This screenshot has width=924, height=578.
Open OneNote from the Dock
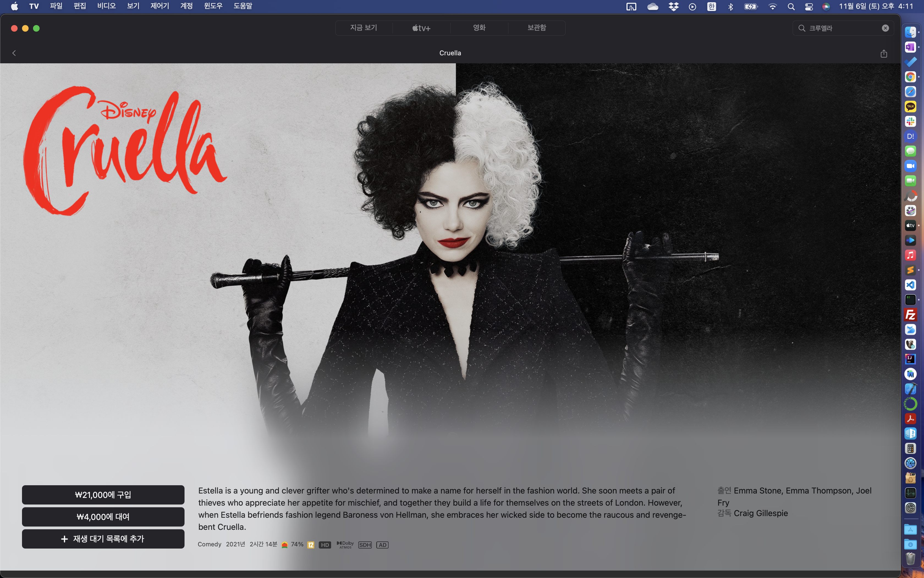tap(910, 47)
